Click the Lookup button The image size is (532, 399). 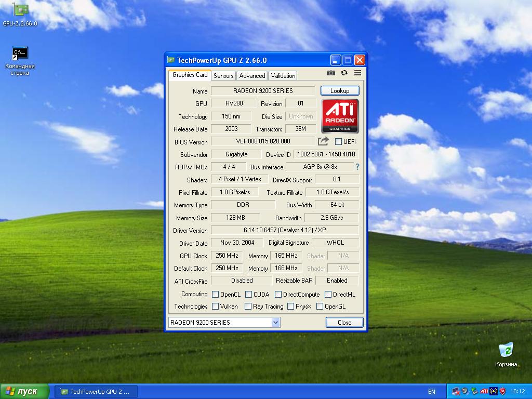340,90
